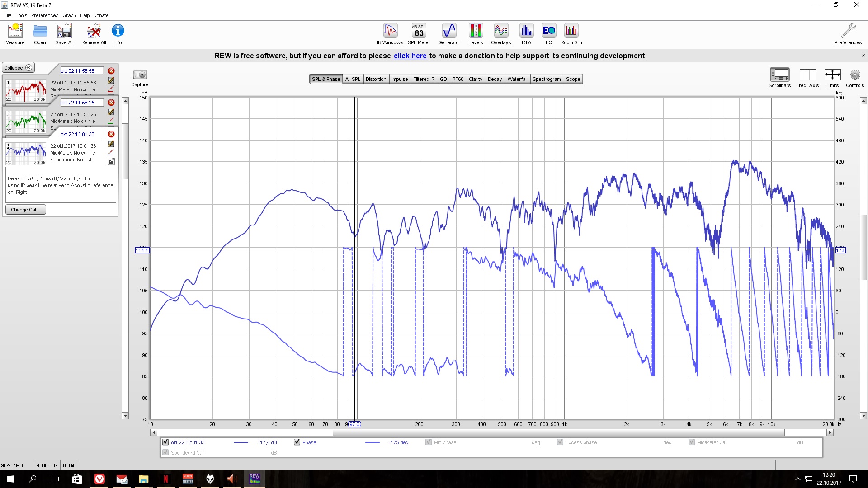The image size is (868, 488).
Task: Open the Help menu
Action: [85, 15]
